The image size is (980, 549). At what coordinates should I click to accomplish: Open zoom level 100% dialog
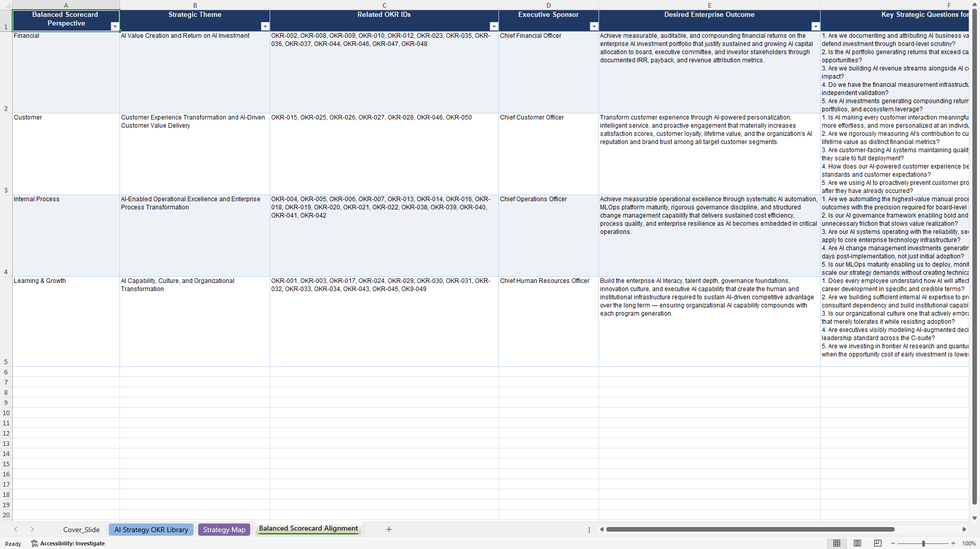pyautogui.click(x=969, y=543)
